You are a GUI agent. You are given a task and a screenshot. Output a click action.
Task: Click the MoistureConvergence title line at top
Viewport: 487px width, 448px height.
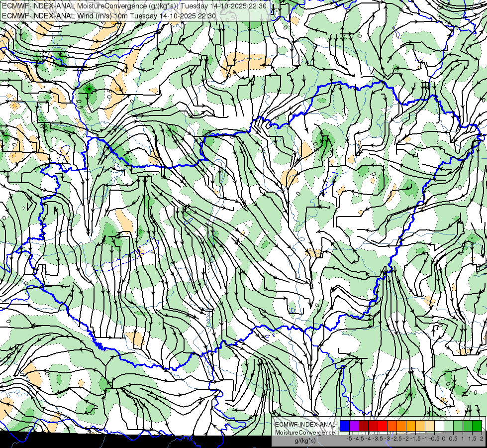point(134,6)
